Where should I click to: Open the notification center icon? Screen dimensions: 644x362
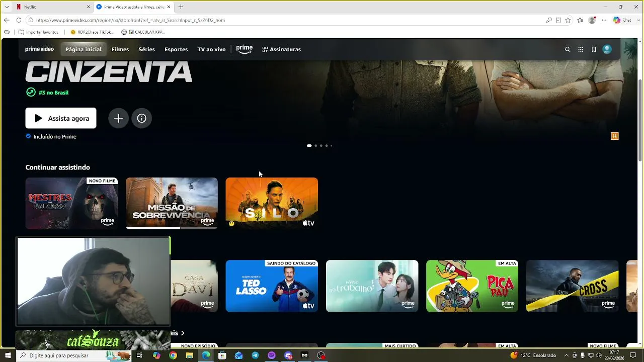pos(633,355)
